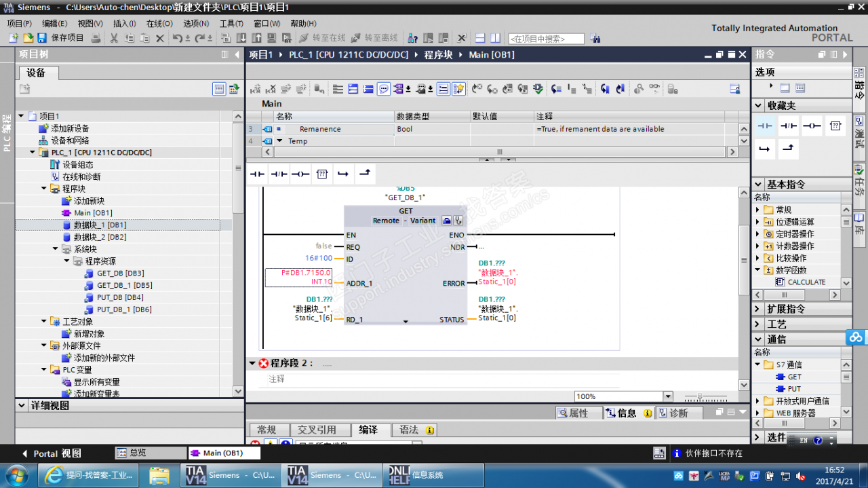Insert open branch in editor bar
Viewport: 868px width, 488px height.
(343, 174)
